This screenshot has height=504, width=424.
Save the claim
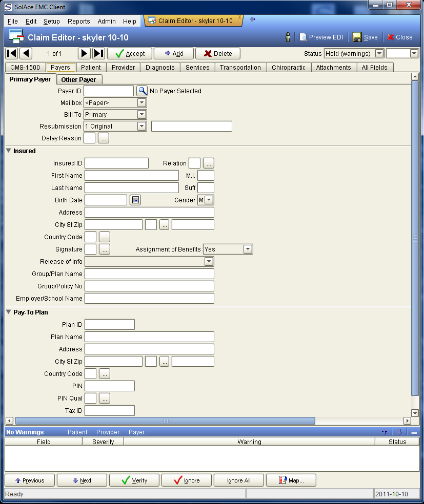tap(365, 37)
